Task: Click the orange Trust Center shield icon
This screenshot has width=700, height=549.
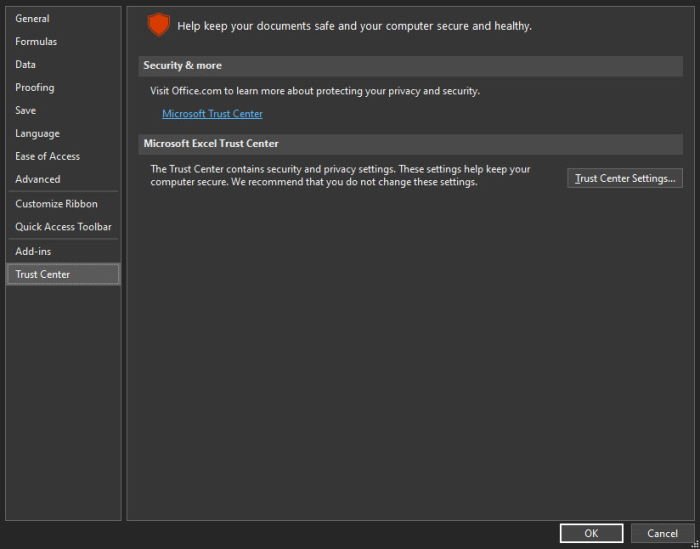Action: click(158, 25)
